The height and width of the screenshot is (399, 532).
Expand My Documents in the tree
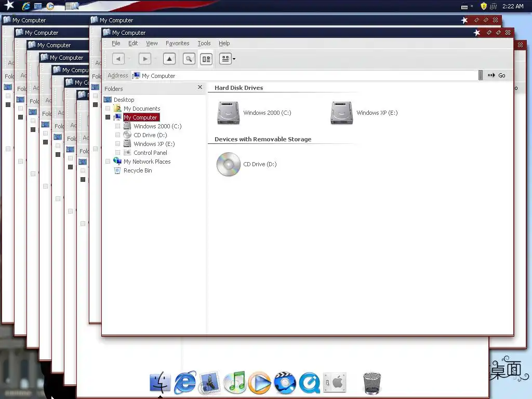(x=108, y=109)
